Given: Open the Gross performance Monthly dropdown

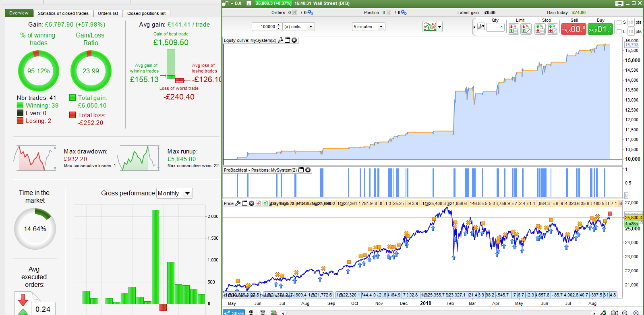Looking at the screenshot, I should [174, 193].
